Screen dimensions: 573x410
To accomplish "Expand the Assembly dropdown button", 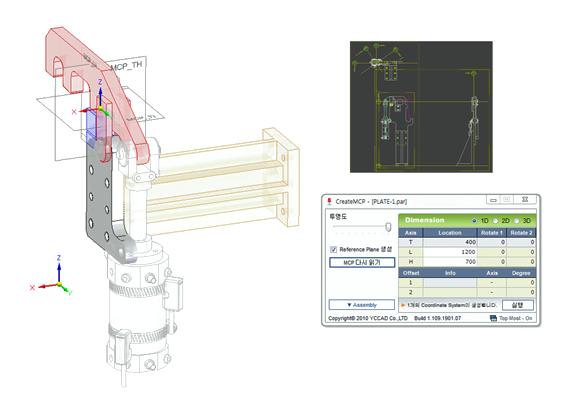I will 362,305.
